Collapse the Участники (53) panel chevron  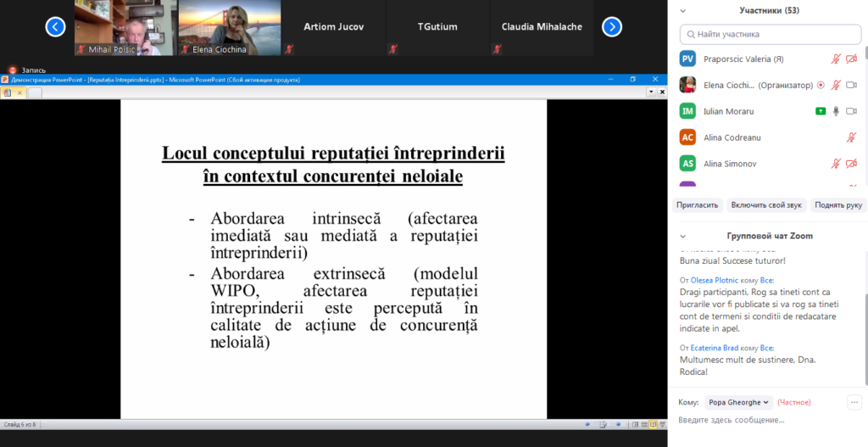(x=682, y=10)
